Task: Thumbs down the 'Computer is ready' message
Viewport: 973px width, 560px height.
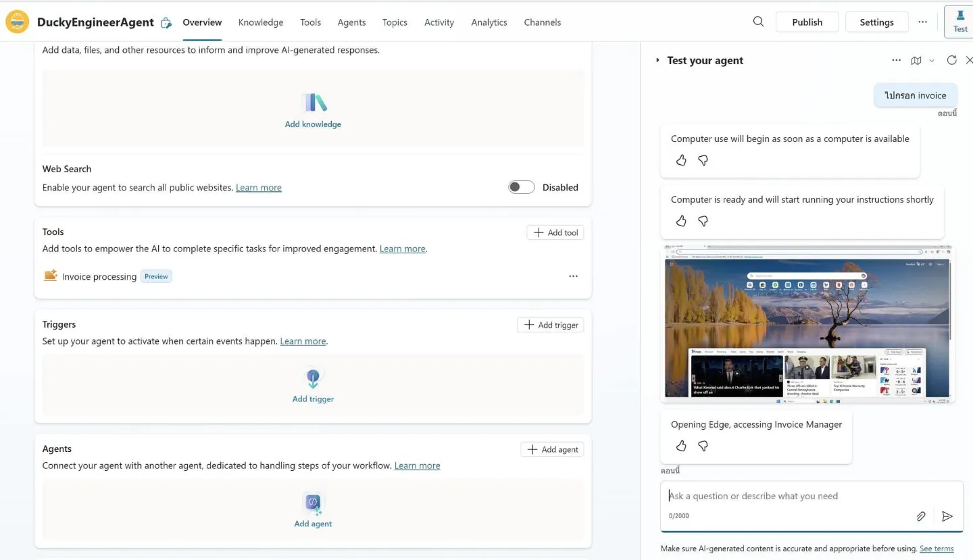Action: [x=703, y=221]
